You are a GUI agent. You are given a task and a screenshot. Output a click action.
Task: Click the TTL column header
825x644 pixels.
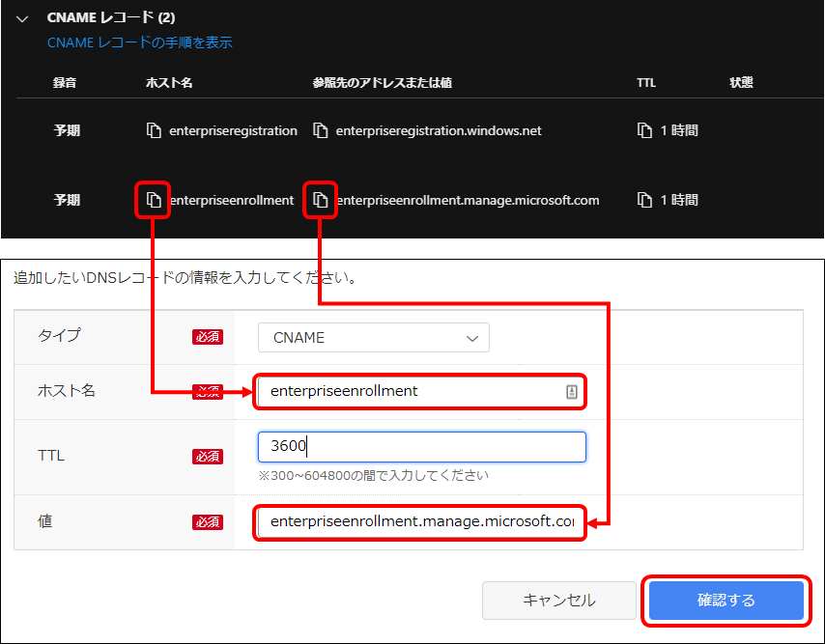coord(645,82)
